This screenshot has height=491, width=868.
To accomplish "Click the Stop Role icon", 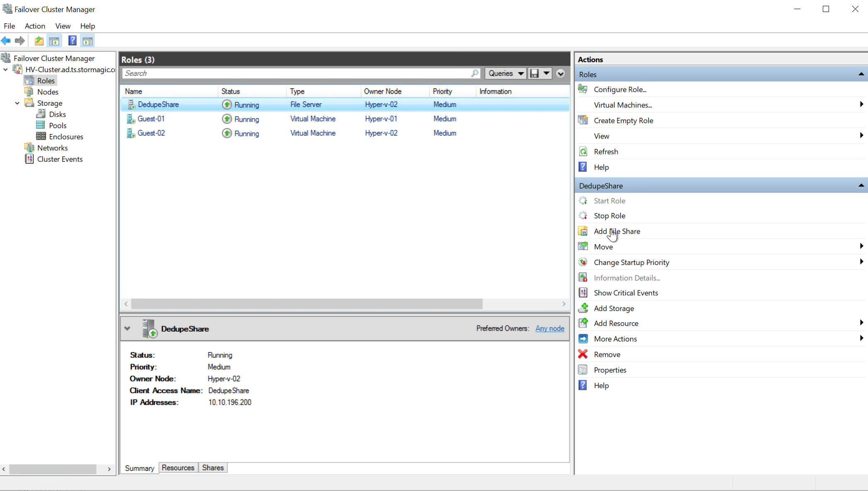I will click(583, 216).
